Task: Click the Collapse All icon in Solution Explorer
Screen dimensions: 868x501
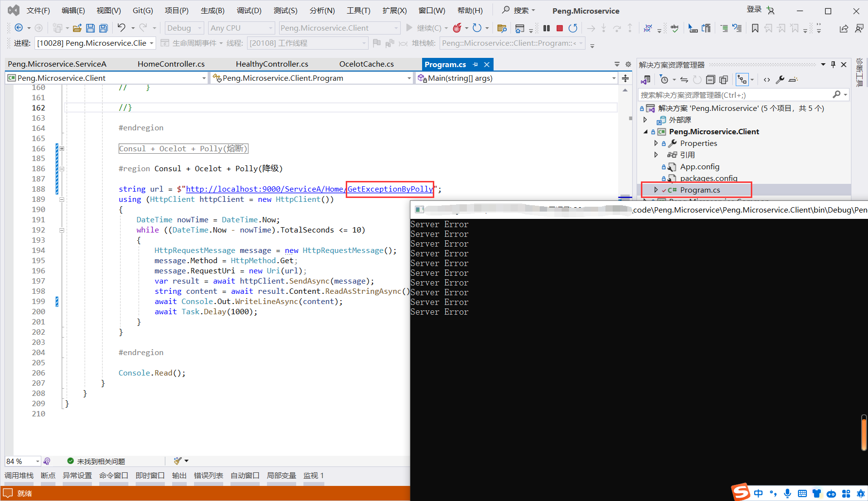Action: click(x=710, y=79)
